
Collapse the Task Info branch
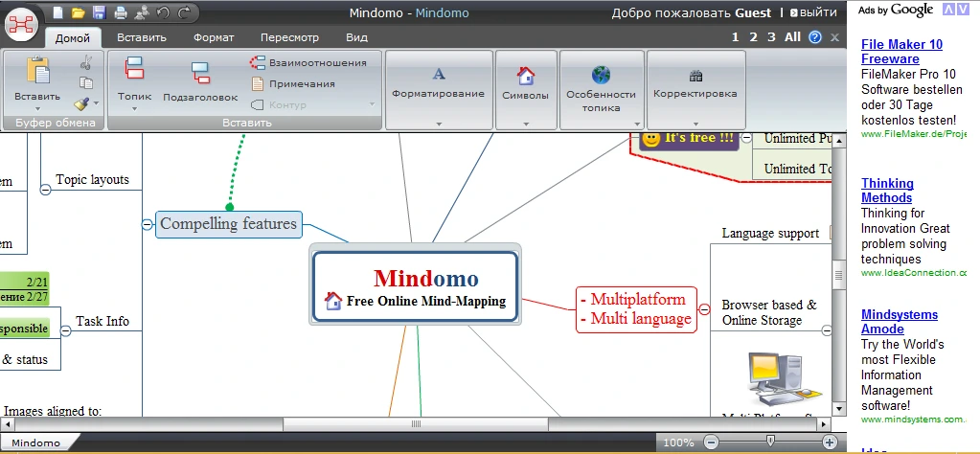tap(66, 330)
